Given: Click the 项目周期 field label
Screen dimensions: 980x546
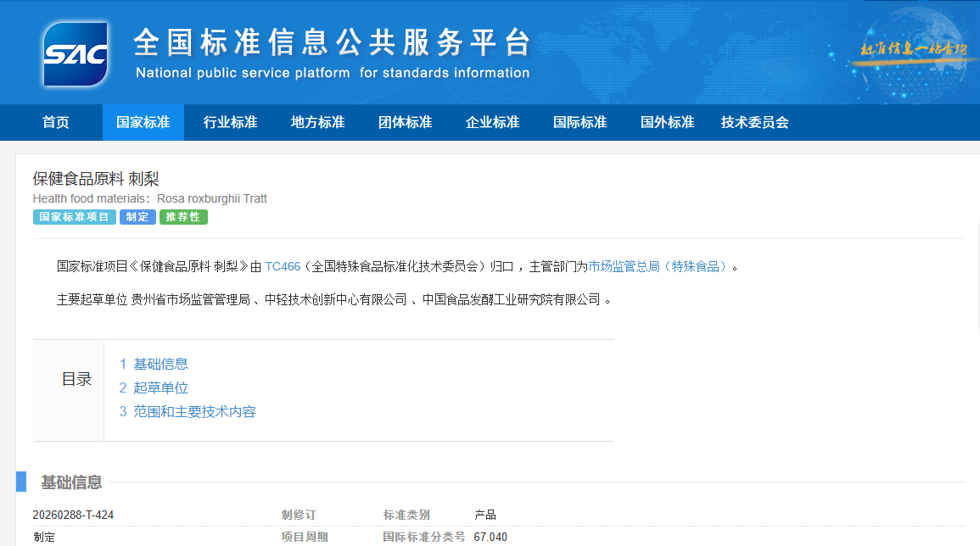Looking at the screenshot, I should tap(305, 538).
